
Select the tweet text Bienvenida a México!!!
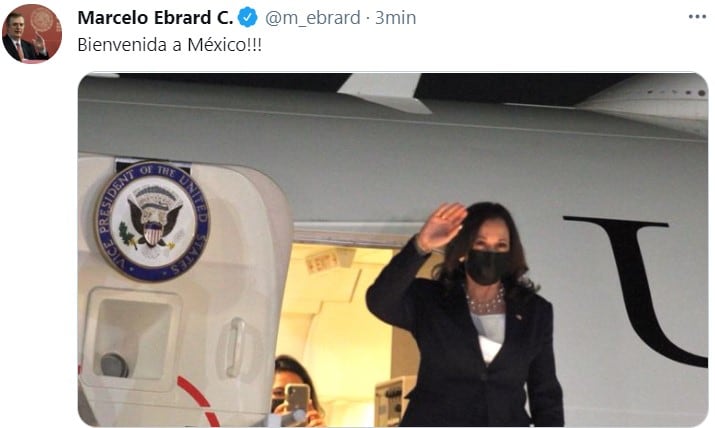[170, 45]
